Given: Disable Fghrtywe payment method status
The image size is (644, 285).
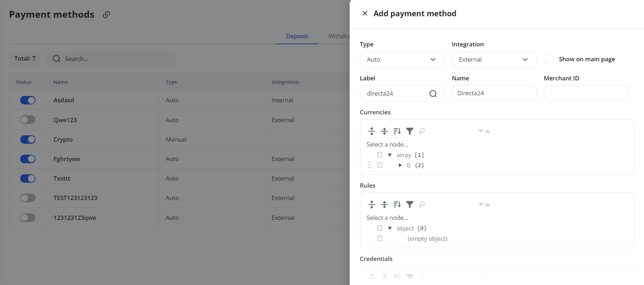Looking at the screenshot, I should [x=28, y=159].
